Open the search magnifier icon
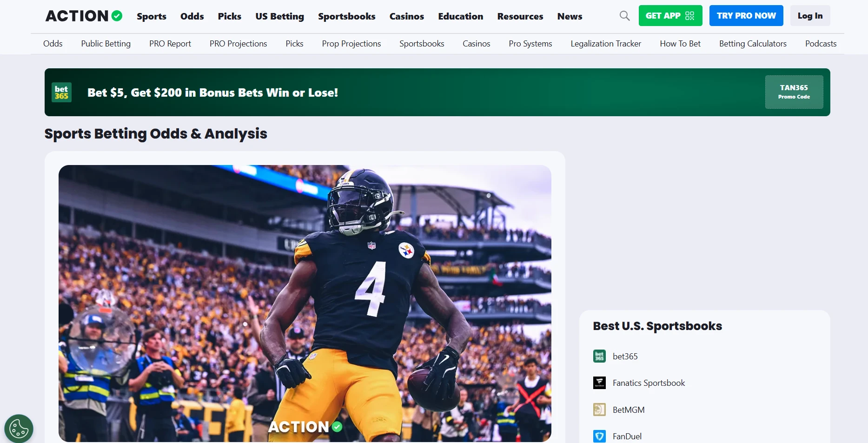Screen dimensions: 868x443 click(x=624, y=16)
